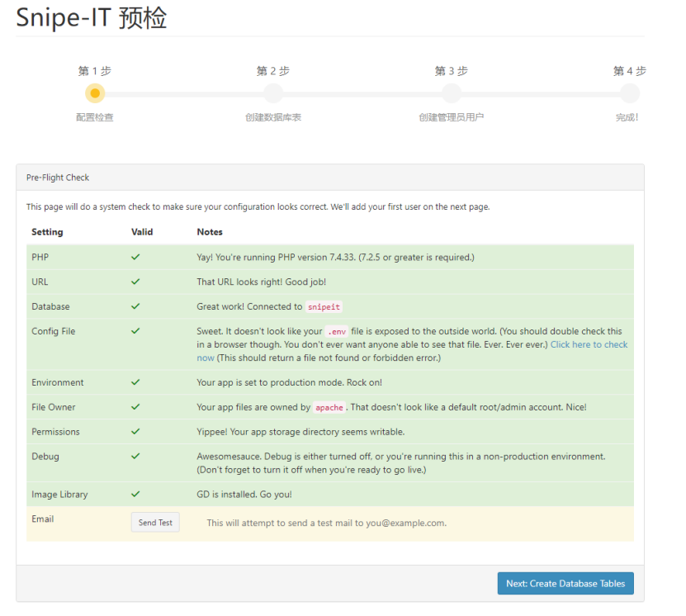Click the '创建管理员用户' step caption

452,117
